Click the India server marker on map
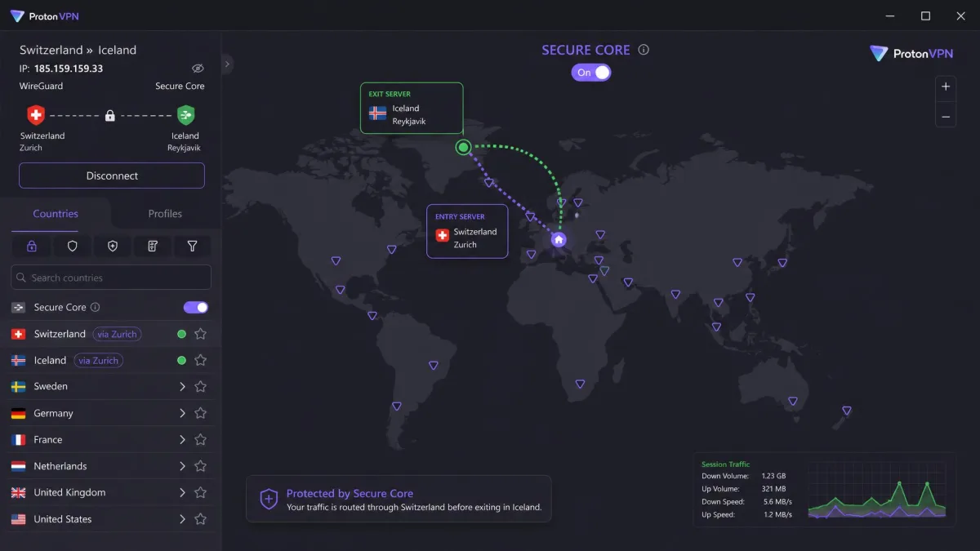 (x=676, y=295)
